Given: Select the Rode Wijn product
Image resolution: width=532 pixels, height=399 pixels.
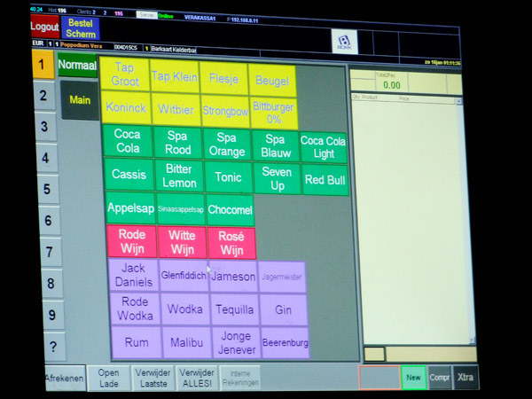Looking at the screenshot, I should (x=131, y=242).
